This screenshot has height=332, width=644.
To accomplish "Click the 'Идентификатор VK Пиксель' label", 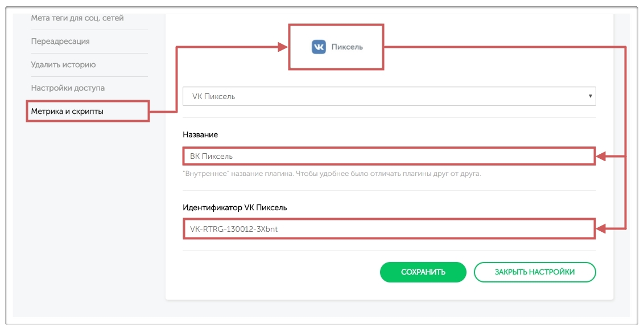I will 234,208.
